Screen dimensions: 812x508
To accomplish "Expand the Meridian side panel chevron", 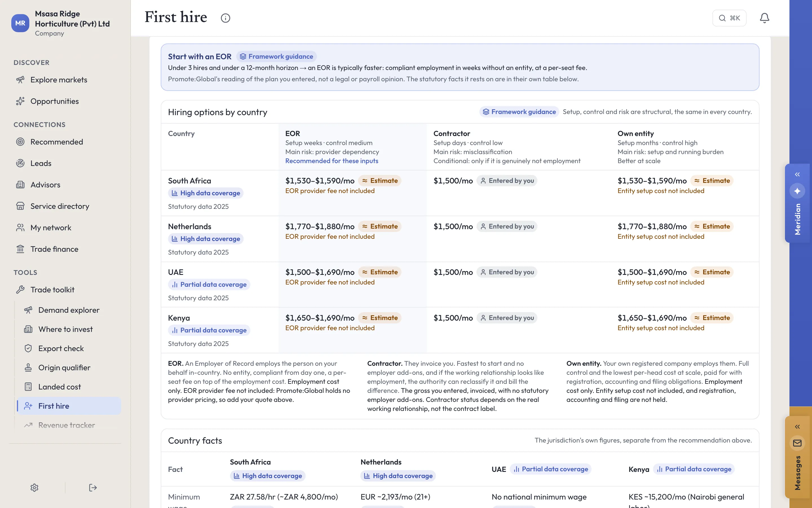I will [797, 174].
